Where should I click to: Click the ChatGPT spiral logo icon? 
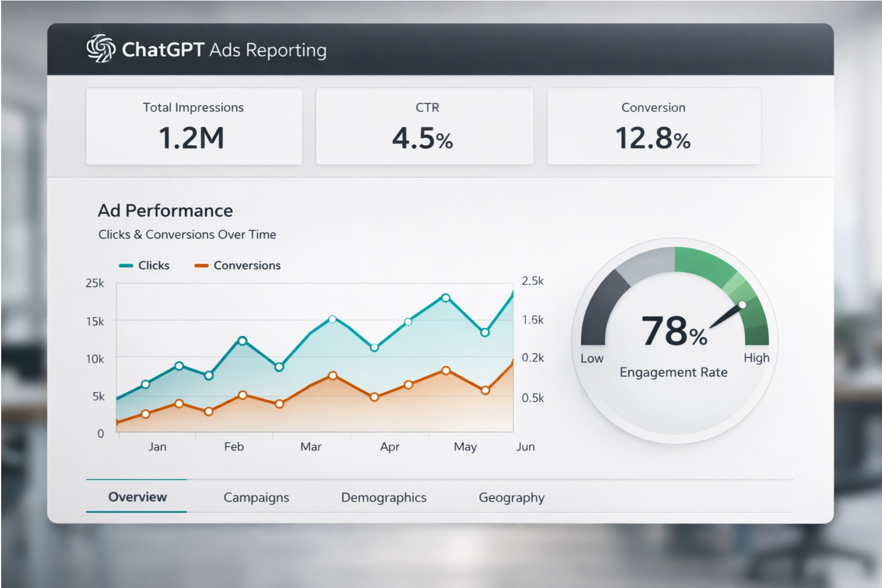pos(100,49)
